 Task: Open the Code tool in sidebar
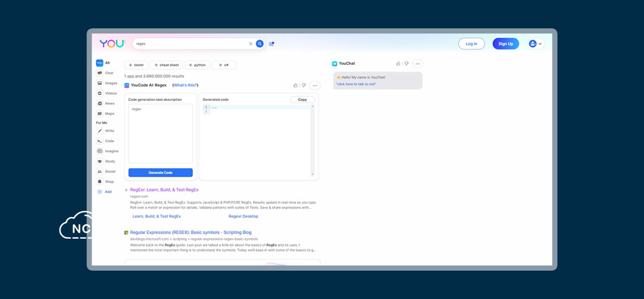point(106,141)
